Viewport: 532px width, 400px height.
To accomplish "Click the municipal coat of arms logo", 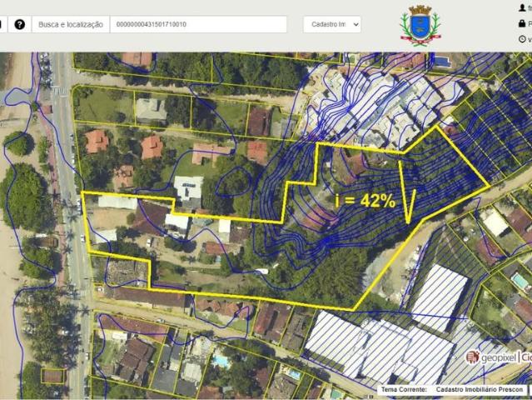I will [420, 26].
